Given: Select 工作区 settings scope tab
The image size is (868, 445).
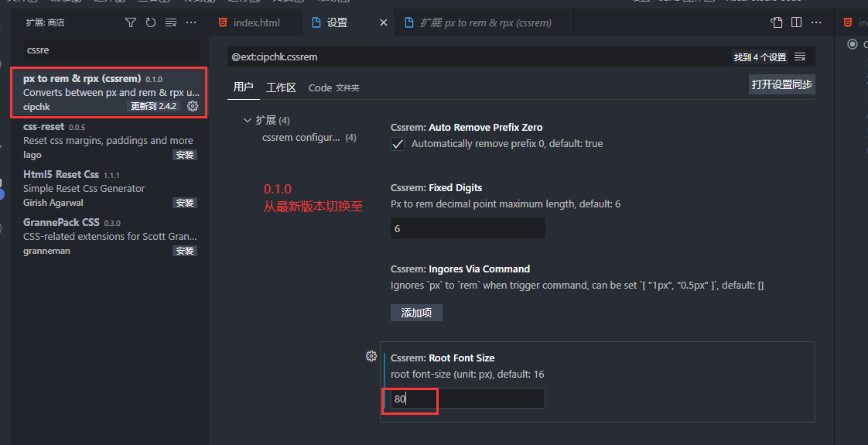Looking at the screenshot, I should 282,87.
